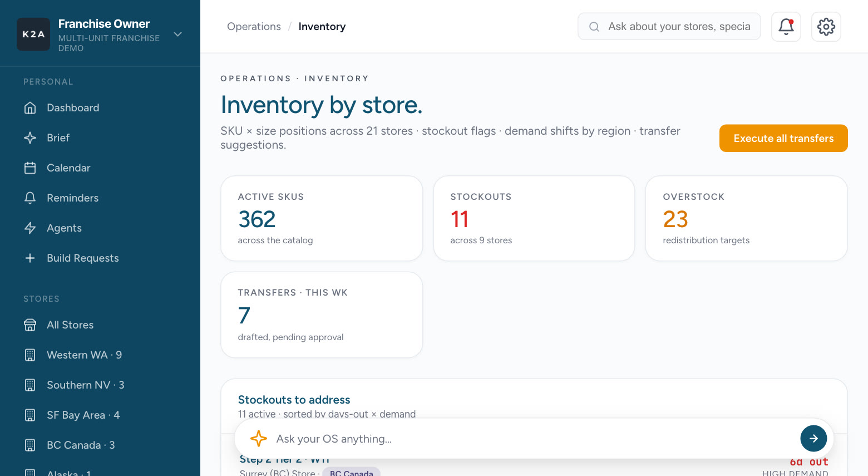
Task: Click the Calendar icon in sidebar
Action: click(x=30, y=168)
